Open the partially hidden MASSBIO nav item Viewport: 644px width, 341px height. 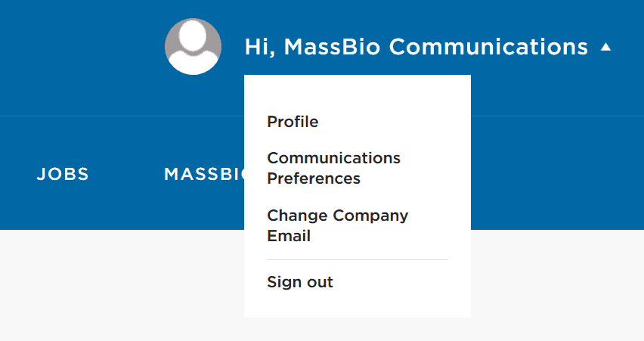[204, 174]
